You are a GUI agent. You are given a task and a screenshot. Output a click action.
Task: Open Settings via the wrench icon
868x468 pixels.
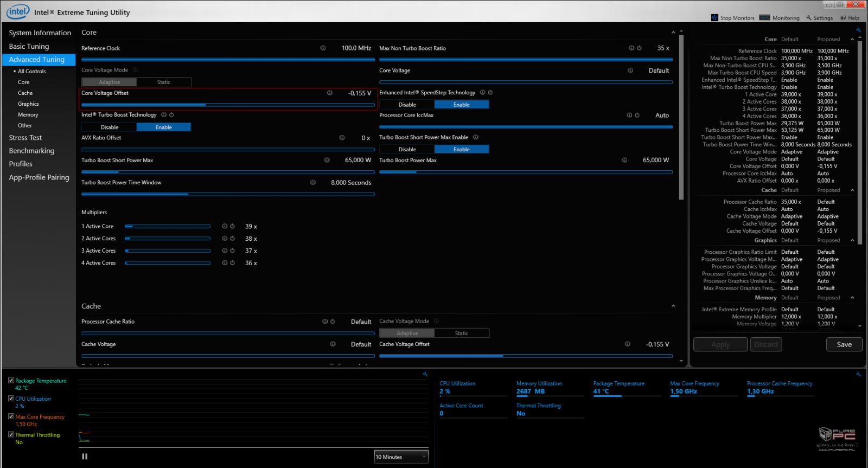[x=809, y=18]
